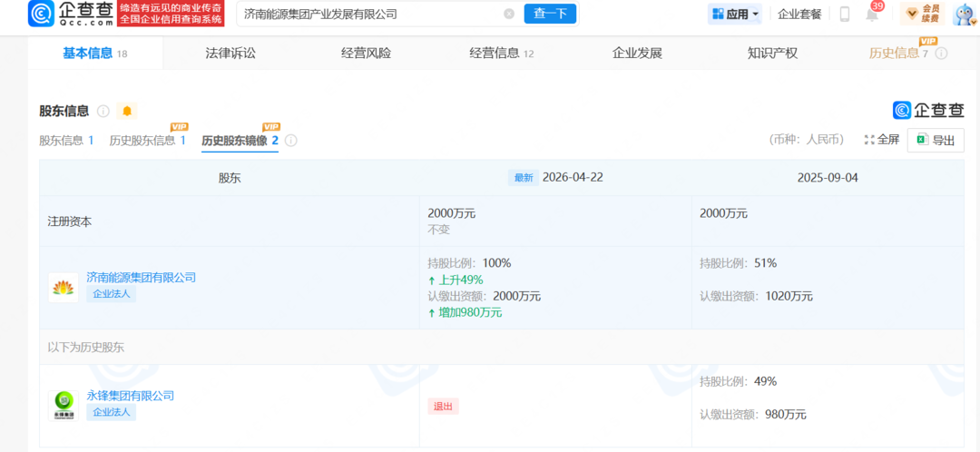Click the 企业法人 tag under 永锋集团
This screenshot has height=452, width=980.
111,412
